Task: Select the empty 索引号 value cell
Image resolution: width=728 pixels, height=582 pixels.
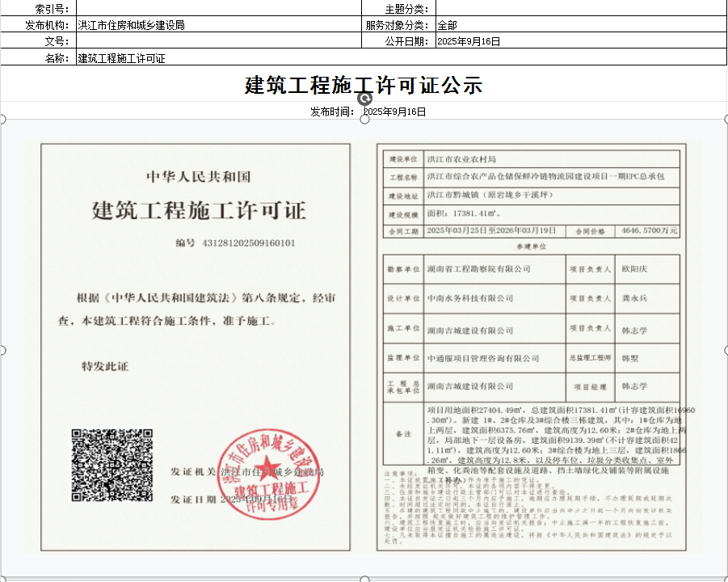Action: pos(218,9)
